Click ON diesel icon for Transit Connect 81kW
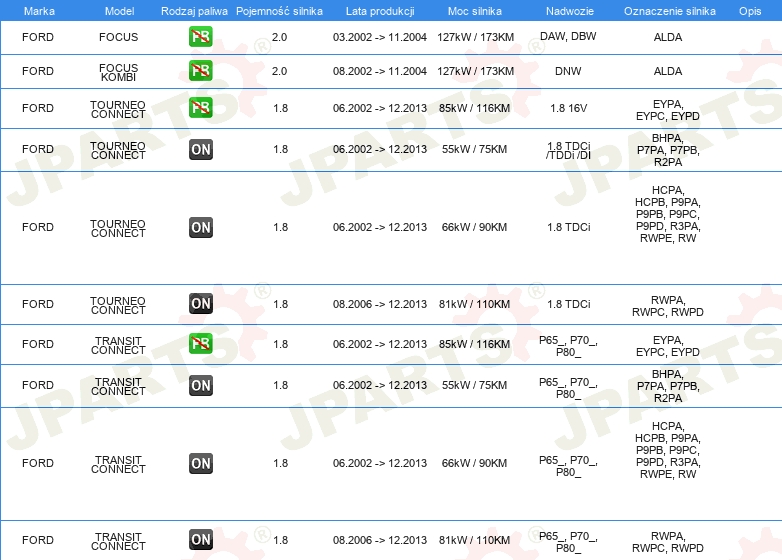Screen dimensions: 782x560 200,539
